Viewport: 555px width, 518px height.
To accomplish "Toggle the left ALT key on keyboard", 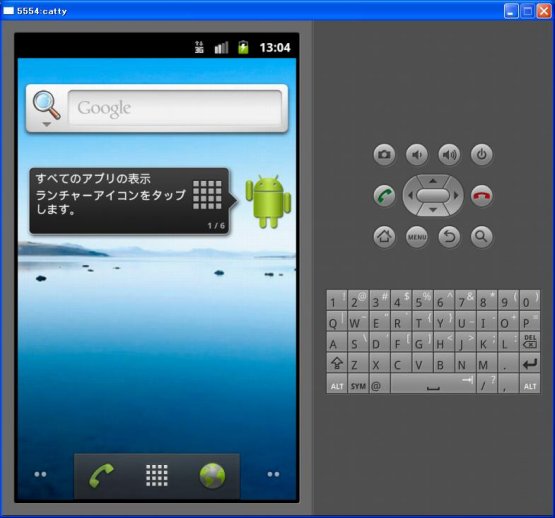I will 337,383.
